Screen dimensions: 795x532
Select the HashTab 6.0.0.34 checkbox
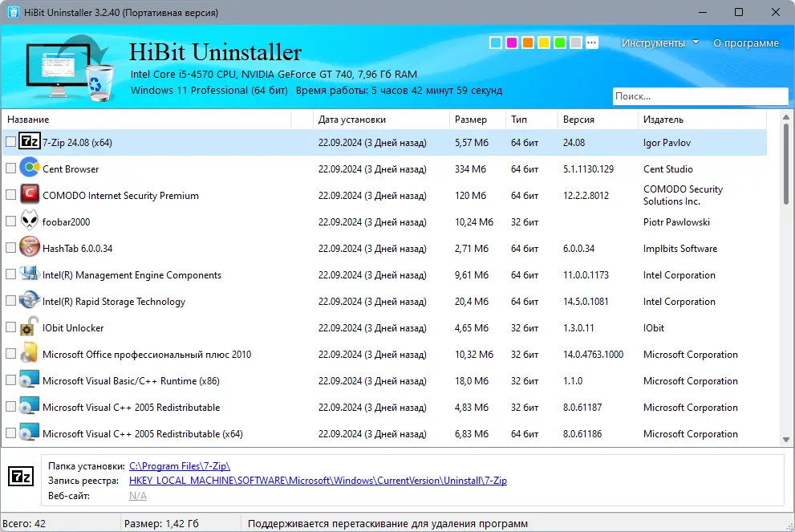pyautogui.click(x=10, y=248)
